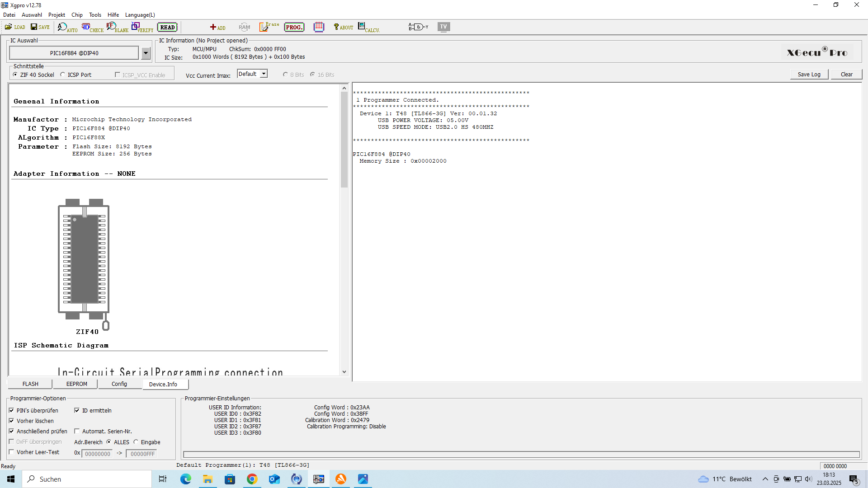Click the taskbar clock showing 18:13

(829, 479)
